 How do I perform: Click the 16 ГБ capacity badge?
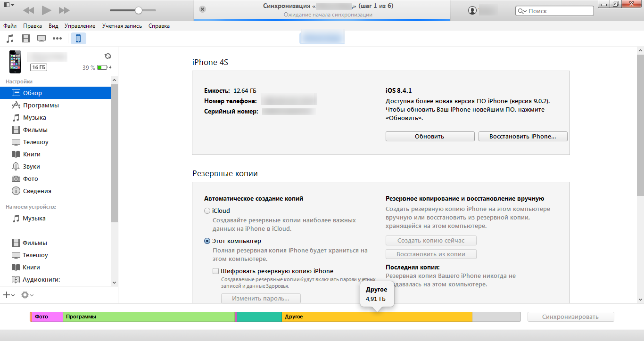[x=39, y=67]
